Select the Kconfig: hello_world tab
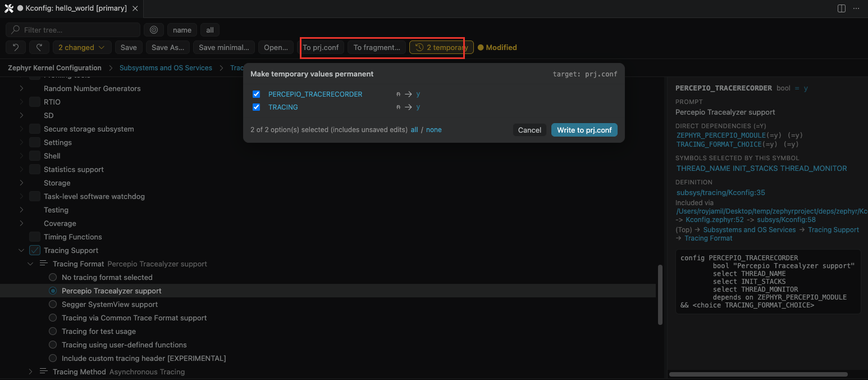The image size is (868, 380). click(71, 8)
